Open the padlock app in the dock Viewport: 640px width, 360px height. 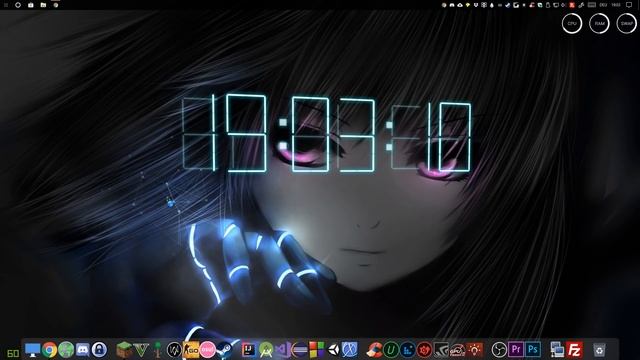[x=99, y=350]
